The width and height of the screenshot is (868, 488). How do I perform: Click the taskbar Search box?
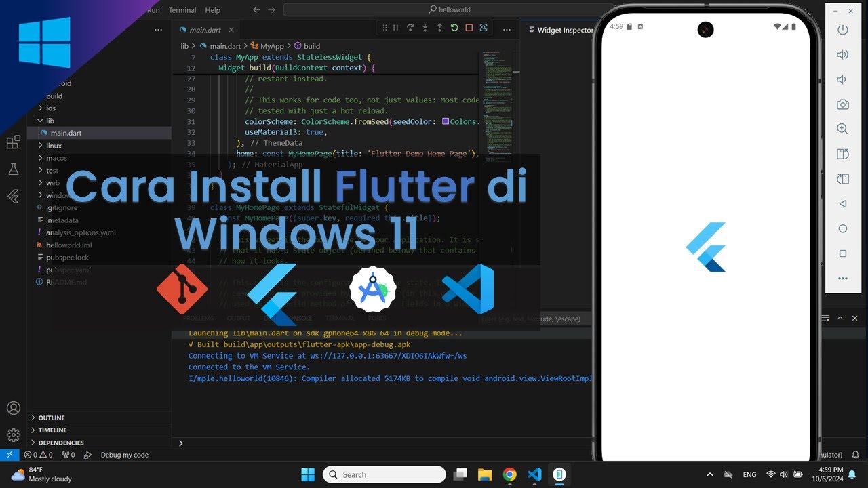(384, 474)
